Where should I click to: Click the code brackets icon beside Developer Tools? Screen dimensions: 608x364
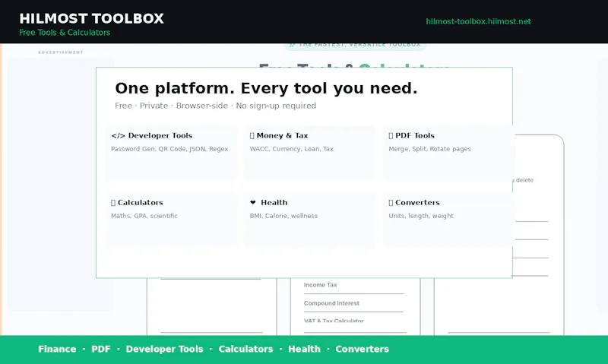[x=118, y=136]
